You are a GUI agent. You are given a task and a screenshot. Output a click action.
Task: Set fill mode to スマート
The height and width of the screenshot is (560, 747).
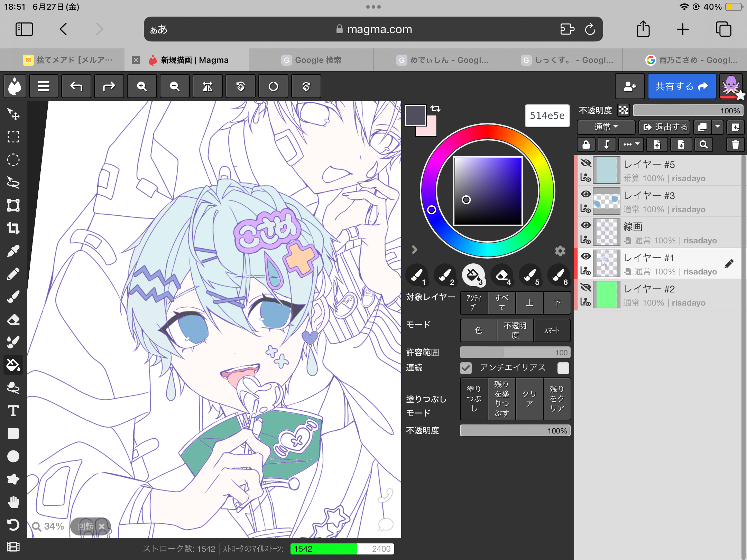[x=552, y=330]
